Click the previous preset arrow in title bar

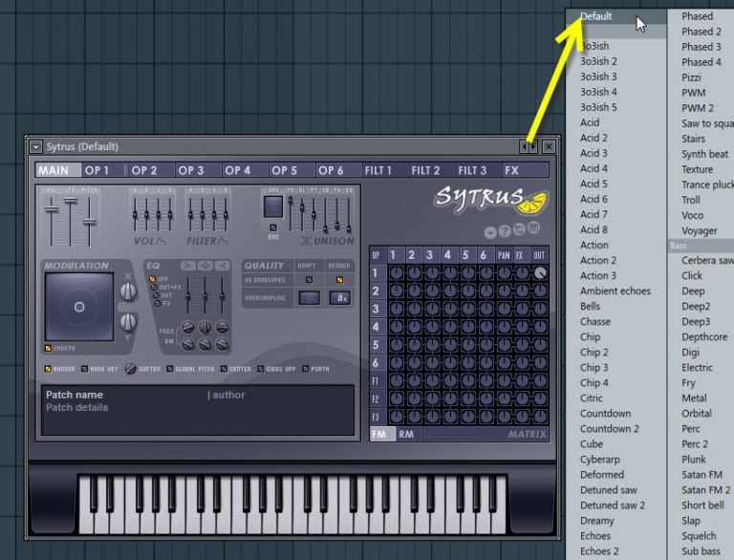coord(525,146)
